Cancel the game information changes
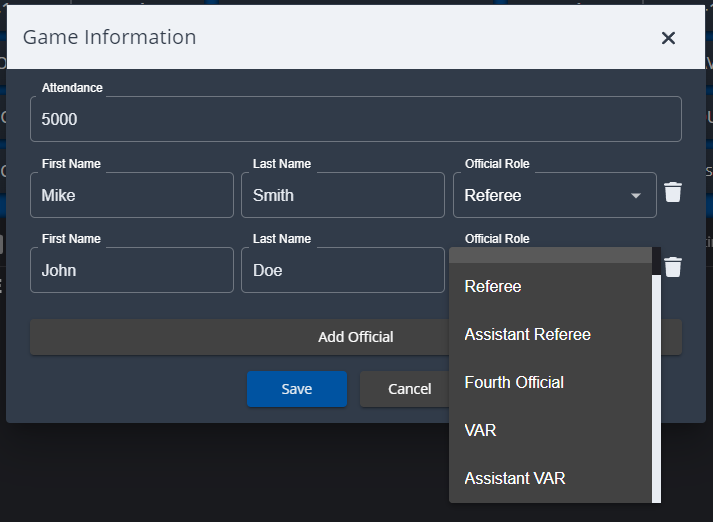Viewport: 713px width, 522px height. pyautogui.click(x=405, y=389)
